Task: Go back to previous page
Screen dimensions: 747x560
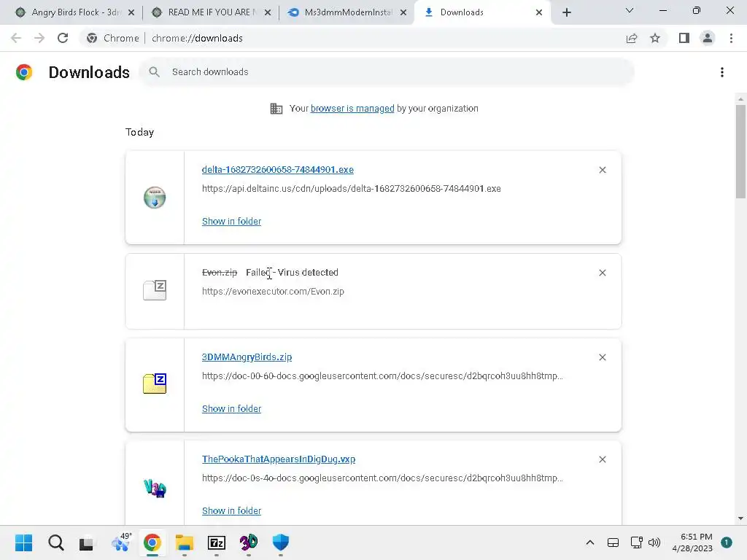Action: (16, 38)
